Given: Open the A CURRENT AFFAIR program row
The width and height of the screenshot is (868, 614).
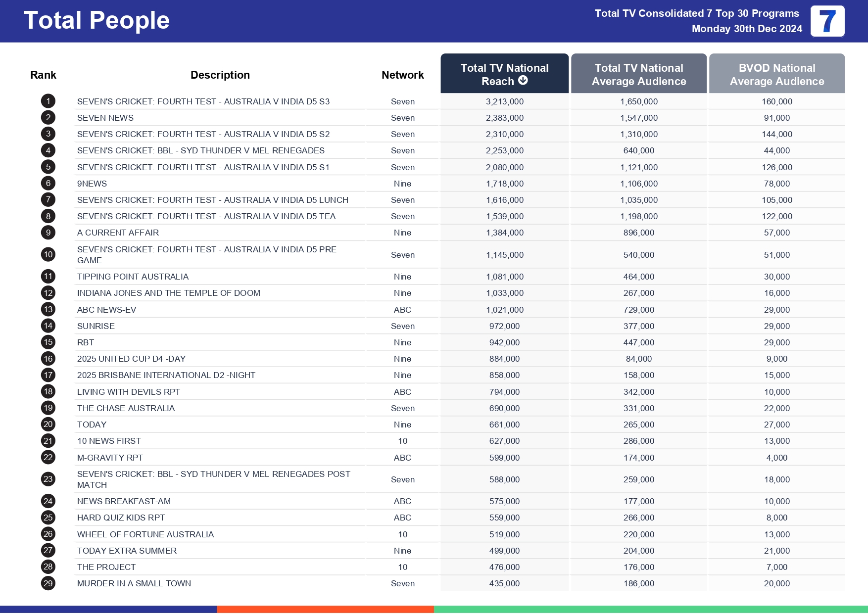Looking at the screenshot, I should click(118, 233).
